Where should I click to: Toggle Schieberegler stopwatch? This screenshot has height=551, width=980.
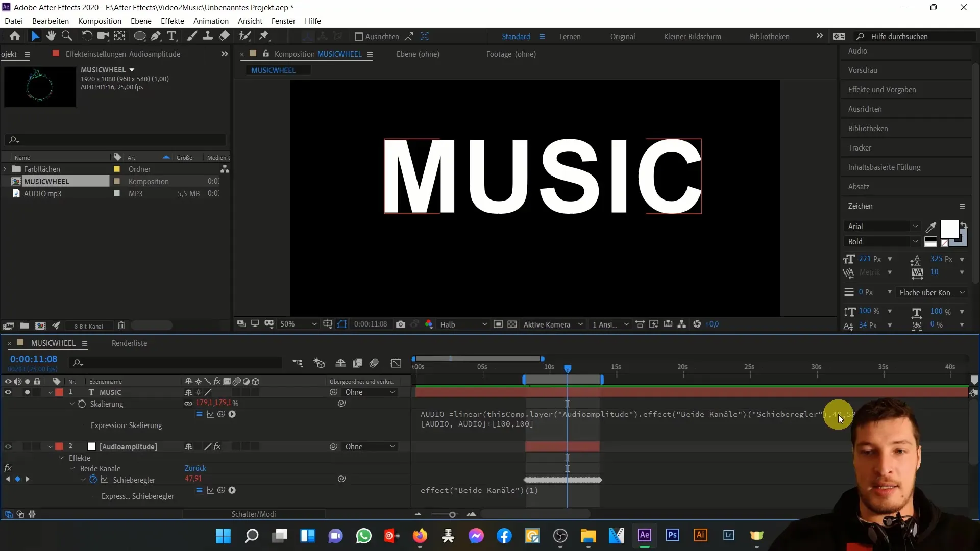(x=93, y=480)
